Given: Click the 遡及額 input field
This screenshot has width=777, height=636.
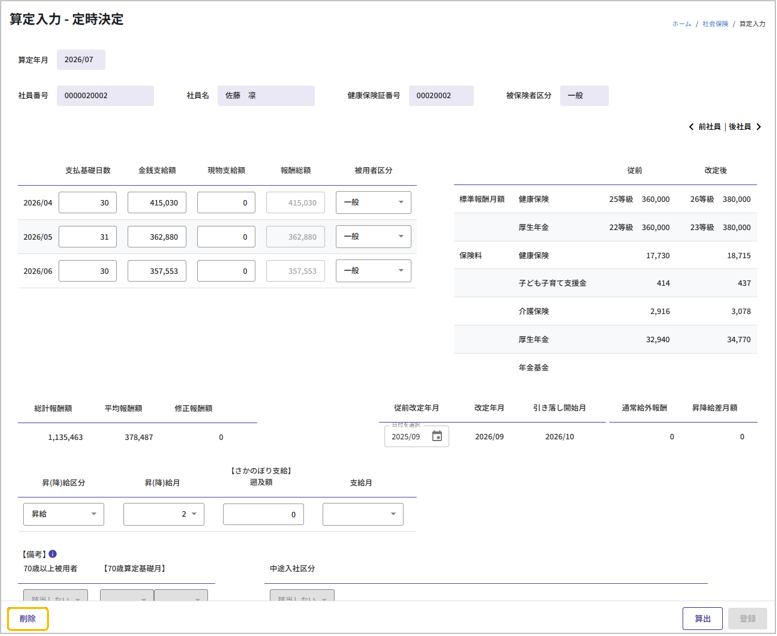Looking at the screenshot, I should tap(263, 515).
